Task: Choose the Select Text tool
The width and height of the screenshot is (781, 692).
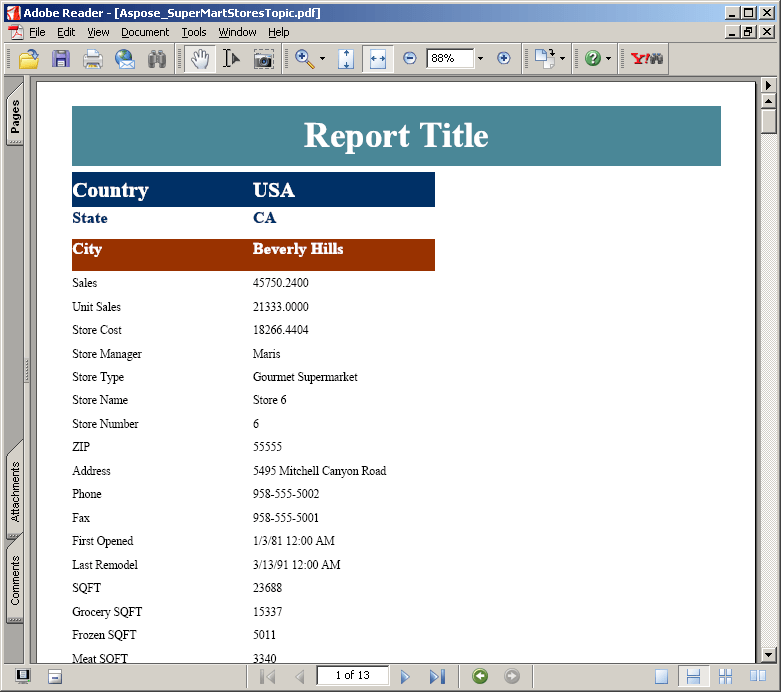Action: pos(231,59)
